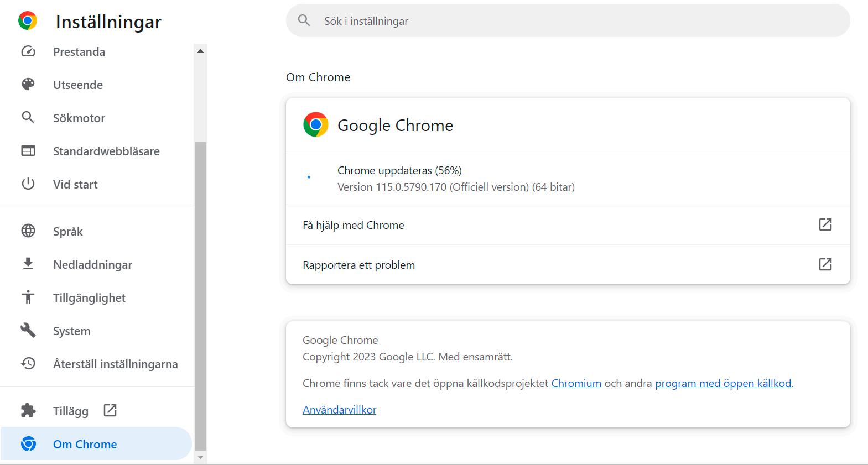Open the Återställ inställningarna section

click(x=115, y=364)
